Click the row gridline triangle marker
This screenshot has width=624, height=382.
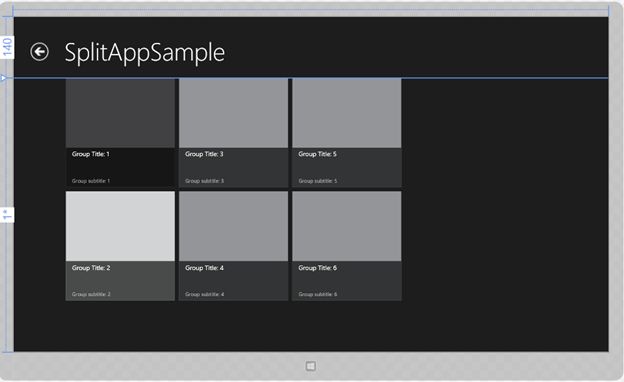4,78
